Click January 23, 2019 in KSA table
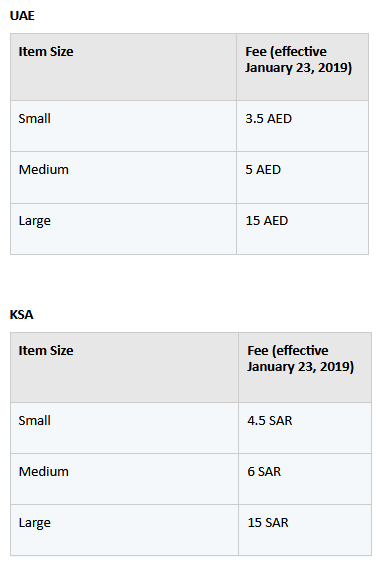Viewport: 376px width, 564px height. coord(300,367)
